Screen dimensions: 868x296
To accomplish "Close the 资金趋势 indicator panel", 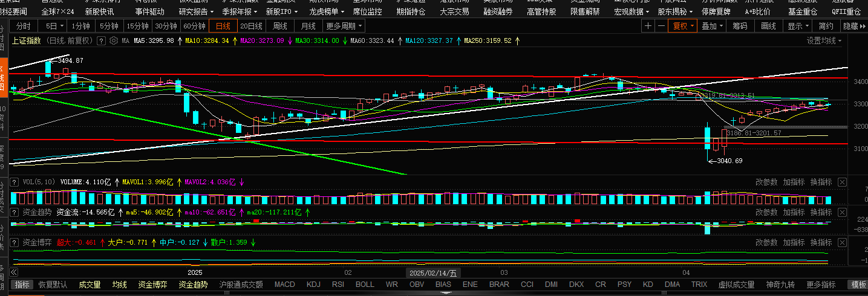I will [x=842, y=213].
